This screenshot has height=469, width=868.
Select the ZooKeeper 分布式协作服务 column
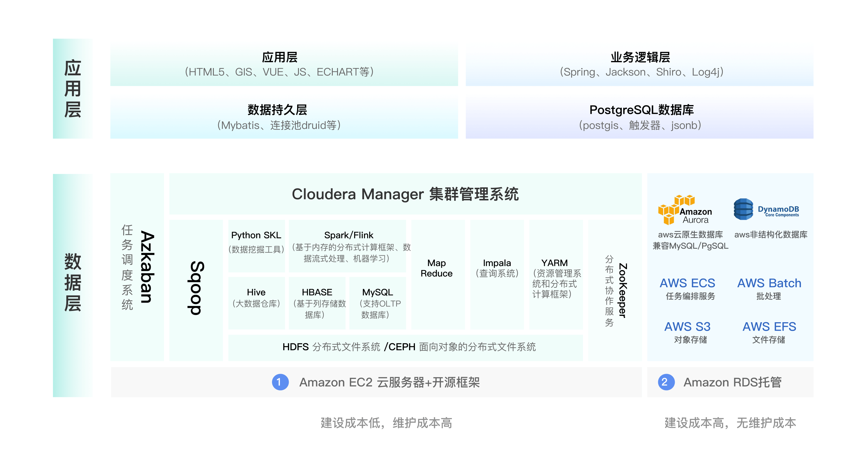click(615, 290)
